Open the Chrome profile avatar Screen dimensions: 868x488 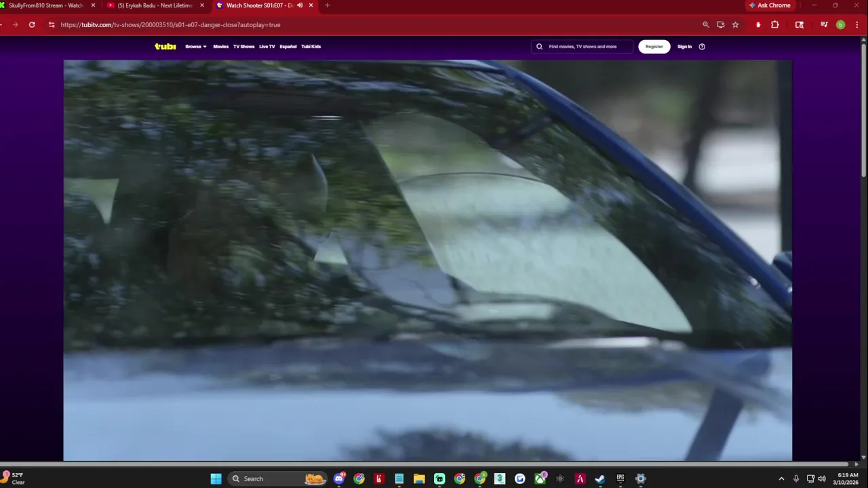[x=841, y=24]
